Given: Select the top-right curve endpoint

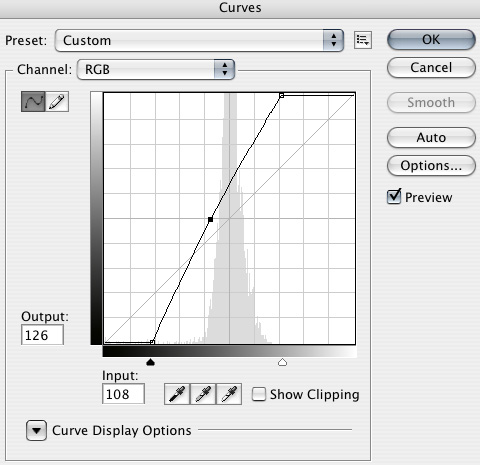Looking at the screenshot, I should tap(281, 96).
